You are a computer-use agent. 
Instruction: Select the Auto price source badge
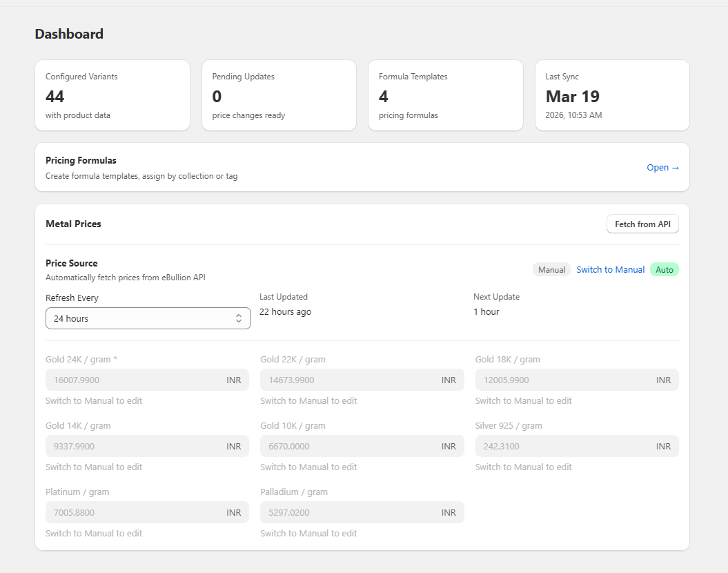pos(664,269)
